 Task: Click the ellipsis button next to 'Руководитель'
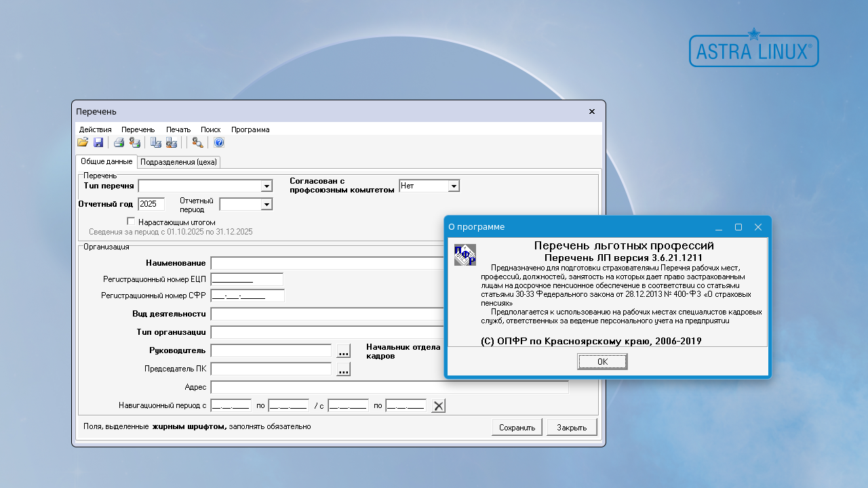pos(344,351)
